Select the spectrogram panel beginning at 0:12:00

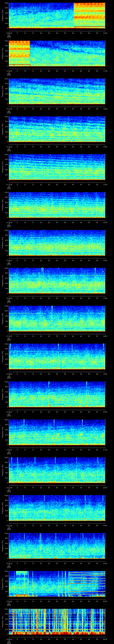pyautogui.click(x=57, y=129)
